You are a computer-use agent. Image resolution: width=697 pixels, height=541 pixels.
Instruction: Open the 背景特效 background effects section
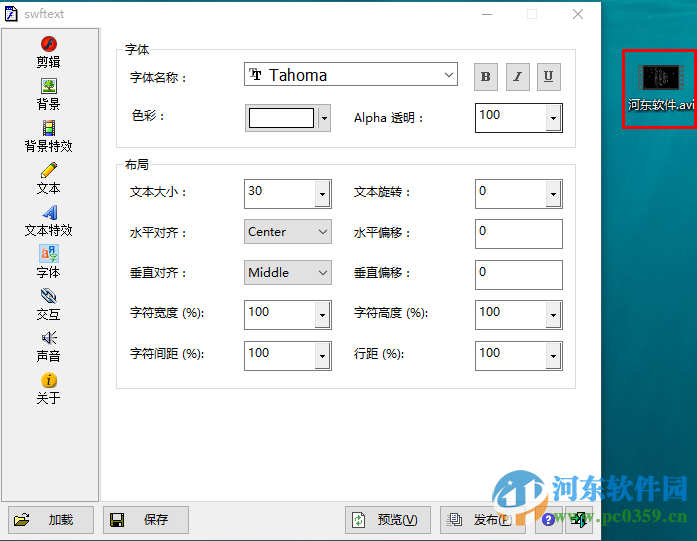(x=48, y=136)
